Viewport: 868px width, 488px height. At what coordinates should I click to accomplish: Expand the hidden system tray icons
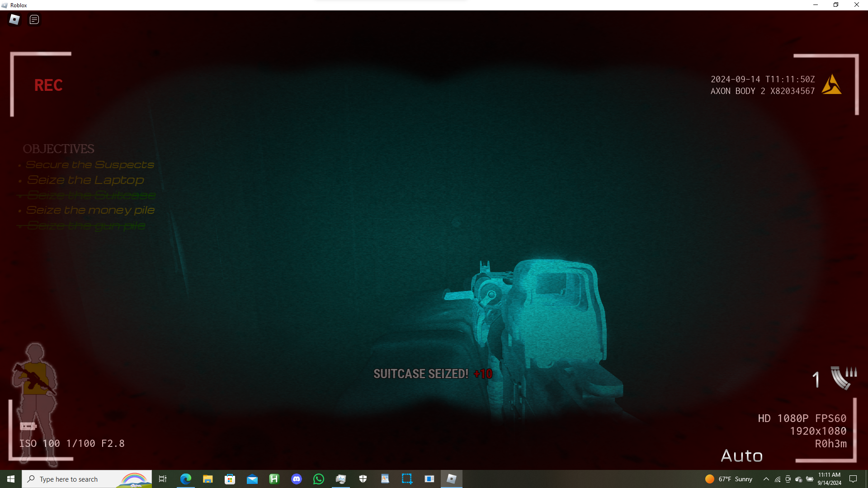766,479
